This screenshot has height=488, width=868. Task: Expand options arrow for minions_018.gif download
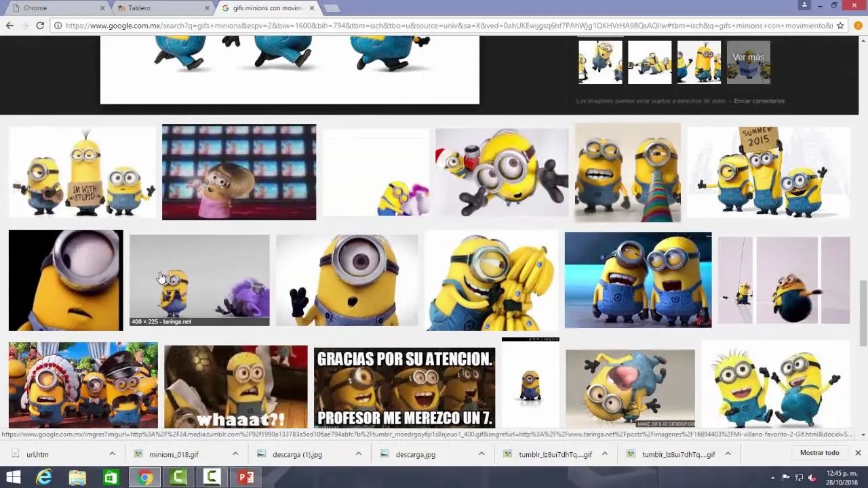click(235, 454)
